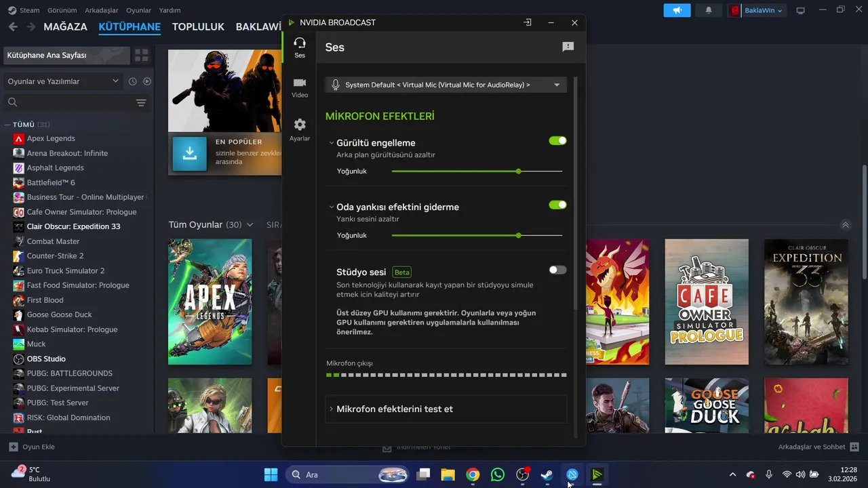This screenshot has height=488, width=868.
Task: Open Steam notifications bell
Action: [x=709, y=10]
